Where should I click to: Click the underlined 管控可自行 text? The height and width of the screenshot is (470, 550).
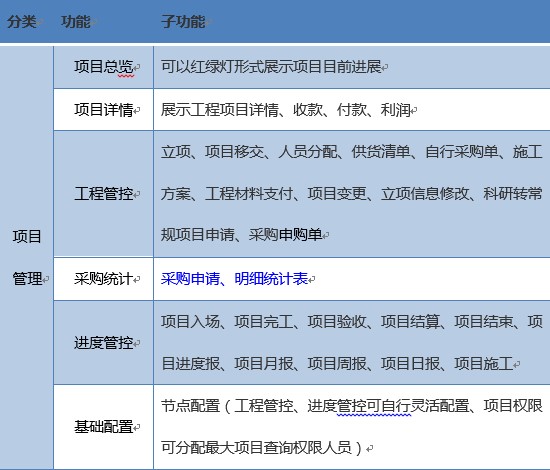pos(374,406)
